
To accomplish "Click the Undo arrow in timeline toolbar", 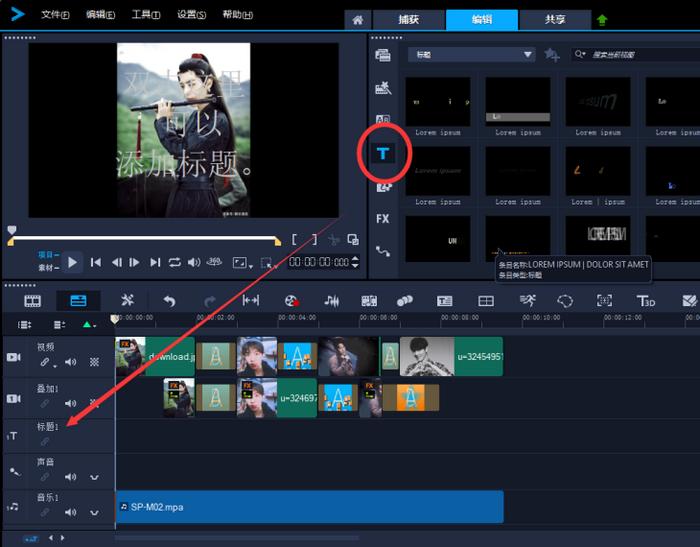I will pos(169,300).
